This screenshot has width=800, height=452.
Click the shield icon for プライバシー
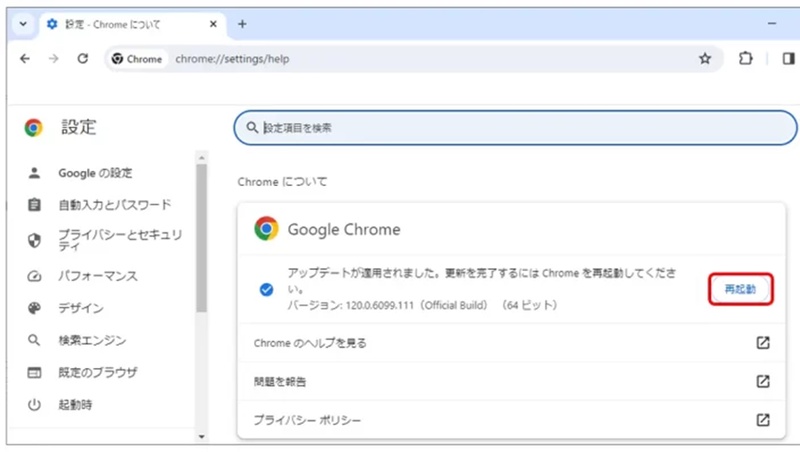coord(34,240)
